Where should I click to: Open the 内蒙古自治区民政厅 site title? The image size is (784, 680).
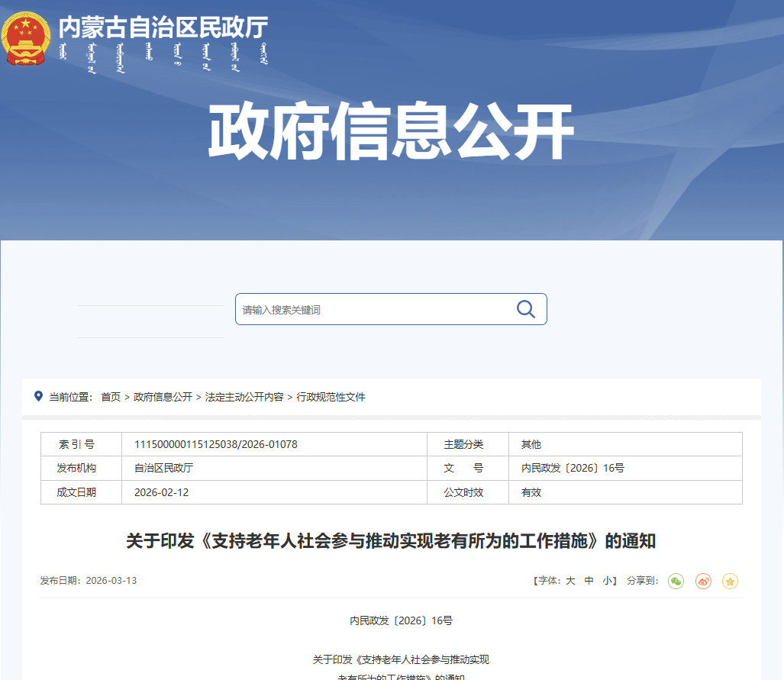pyautogui.click(x=163, y=28)
